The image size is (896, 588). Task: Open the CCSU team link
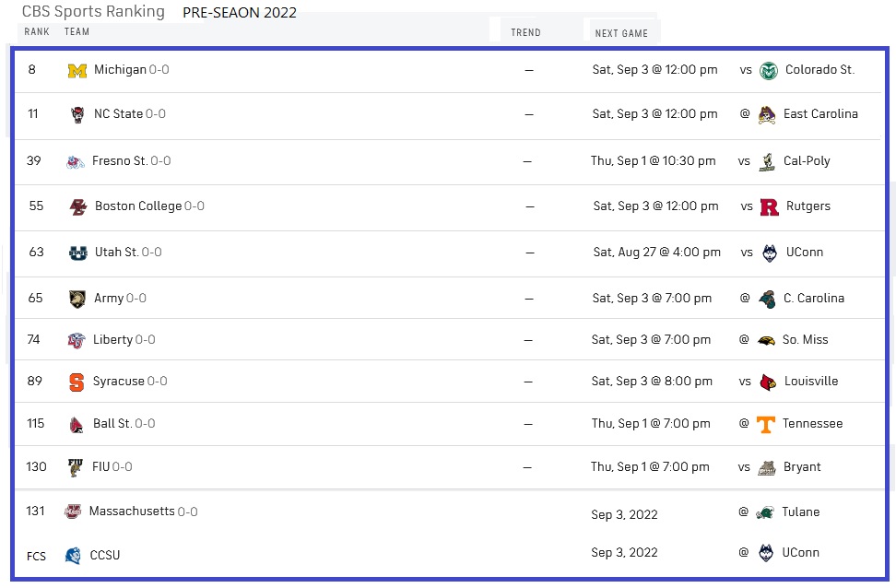pyautogui.click(x=105, y=556)
